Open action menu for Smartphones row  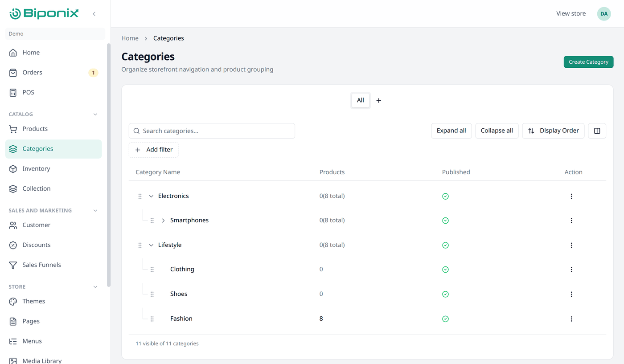571,221
